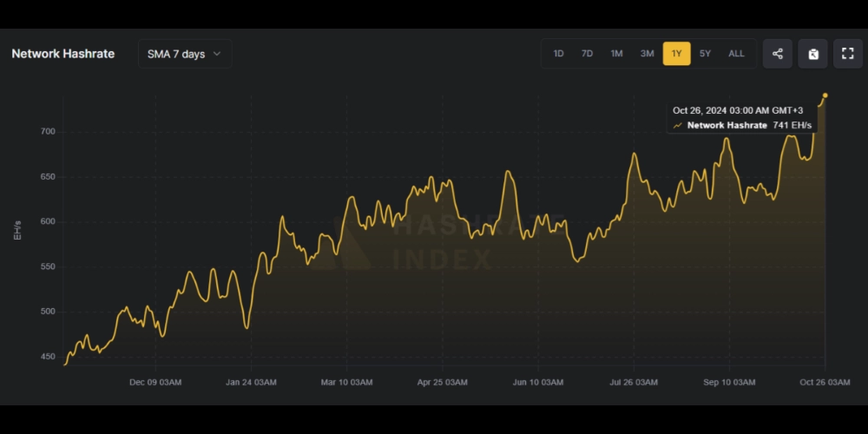Click the Jul 26 03AM axis label
The height and width of the screenshot is (434, 868).
(635, 382)
